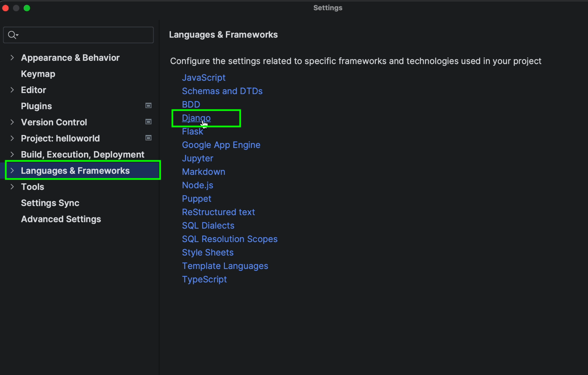Click the icon next to Version Control
This screenshot has width=588, height=375.
(148, 122)
